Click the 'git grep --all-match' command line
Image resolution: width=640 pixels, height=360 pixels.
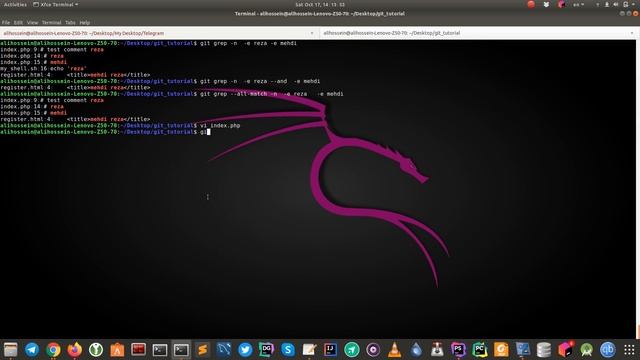click(172, 94)
